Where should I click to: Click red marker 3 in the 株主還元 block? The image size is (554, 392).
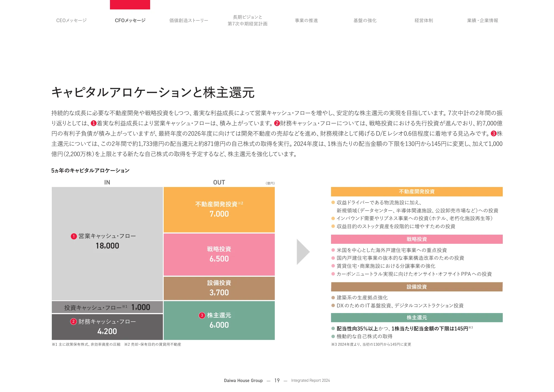[x=202, y=315]
